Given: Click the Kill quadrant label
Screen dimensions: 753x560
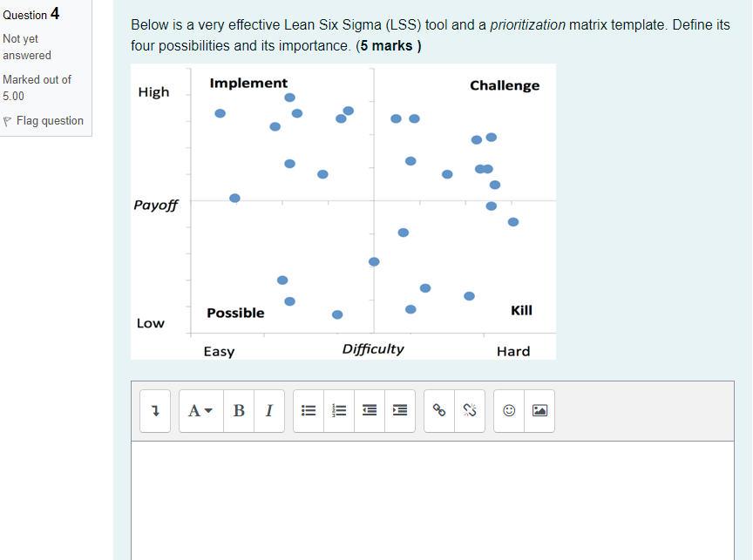Looking at the screenshot, I should (x=520, y=310).
